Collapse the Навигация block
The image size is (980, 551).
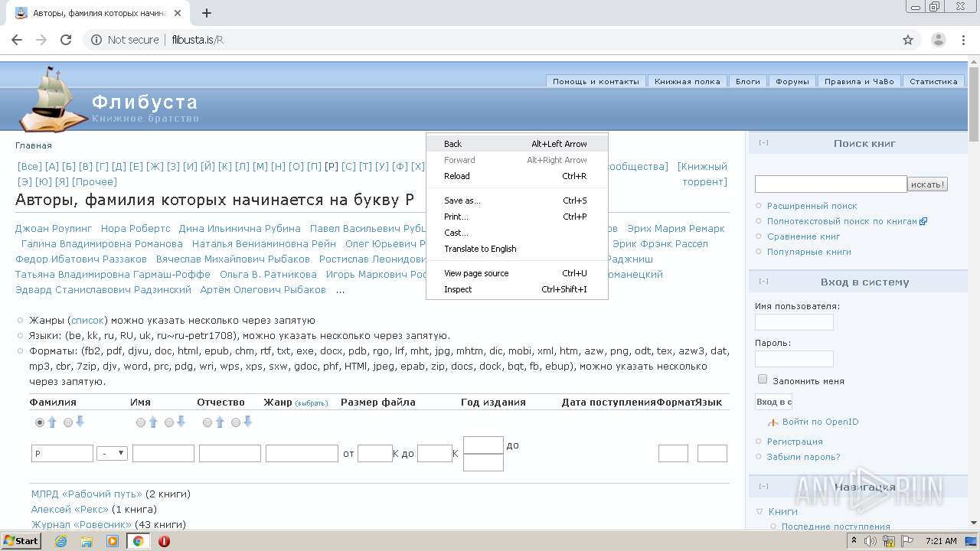(x=763, y=487)
